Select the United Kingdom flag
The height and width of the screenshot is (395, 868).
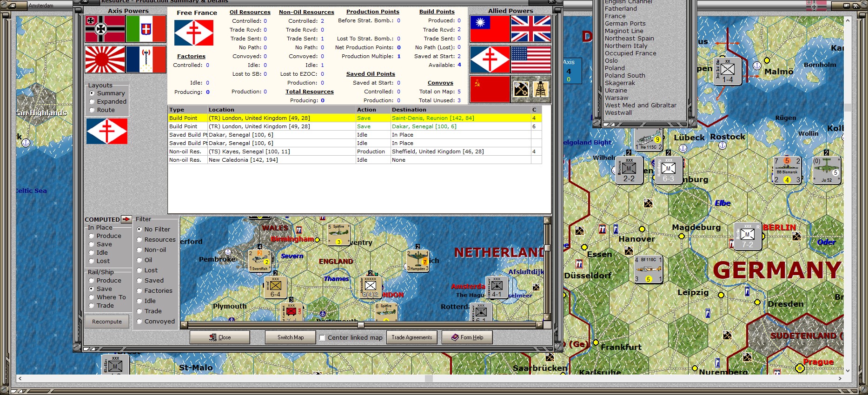point(531,29)
